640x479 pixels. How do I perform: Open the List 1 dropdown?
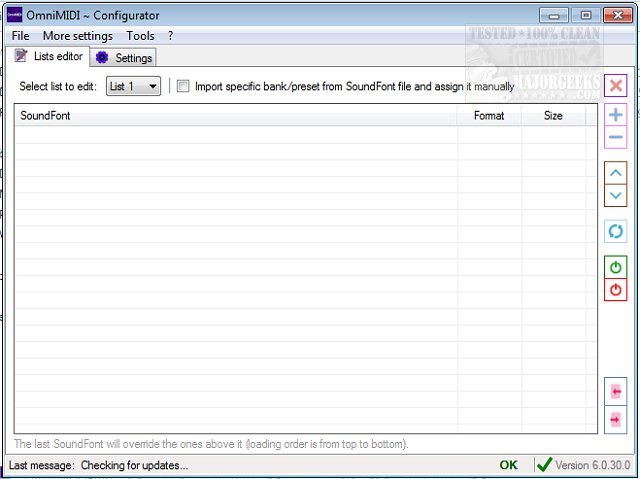(133, 87)
